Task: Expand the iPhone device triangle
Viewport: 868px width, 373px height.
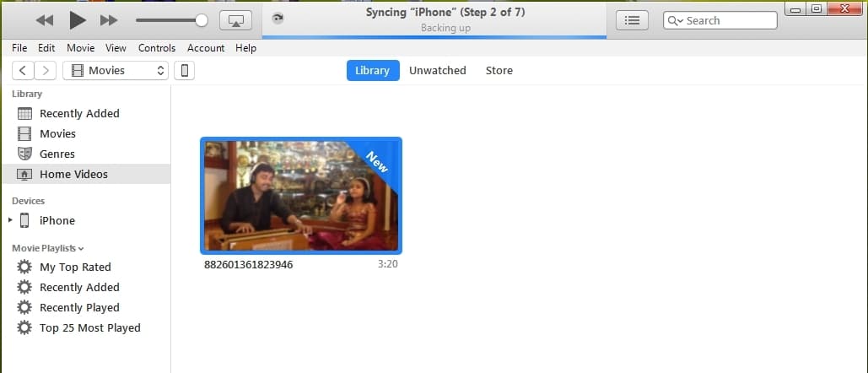Action: coord(10,220)
